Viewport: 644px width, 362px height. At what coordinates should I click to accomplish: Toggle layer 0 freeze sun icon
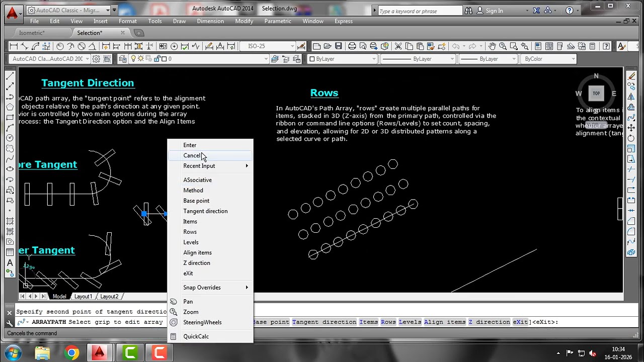(x=140, y=59)
